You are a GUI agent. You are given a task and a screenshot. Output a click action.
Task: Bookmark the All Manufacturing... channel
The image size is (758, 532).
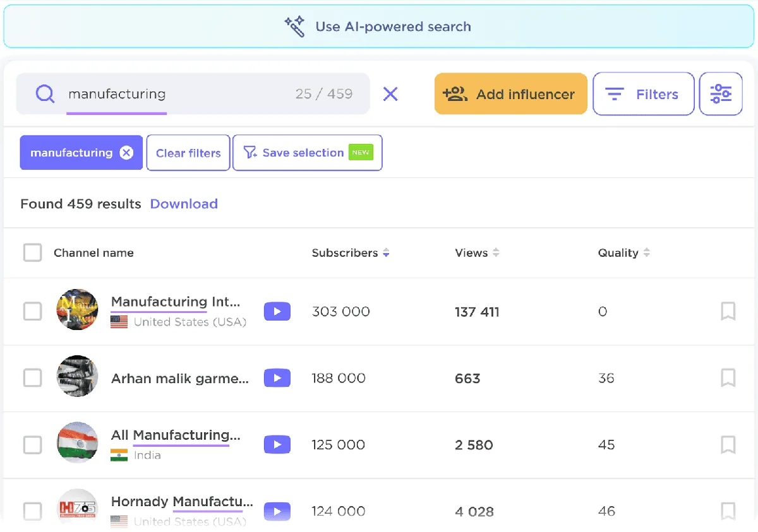728,444
